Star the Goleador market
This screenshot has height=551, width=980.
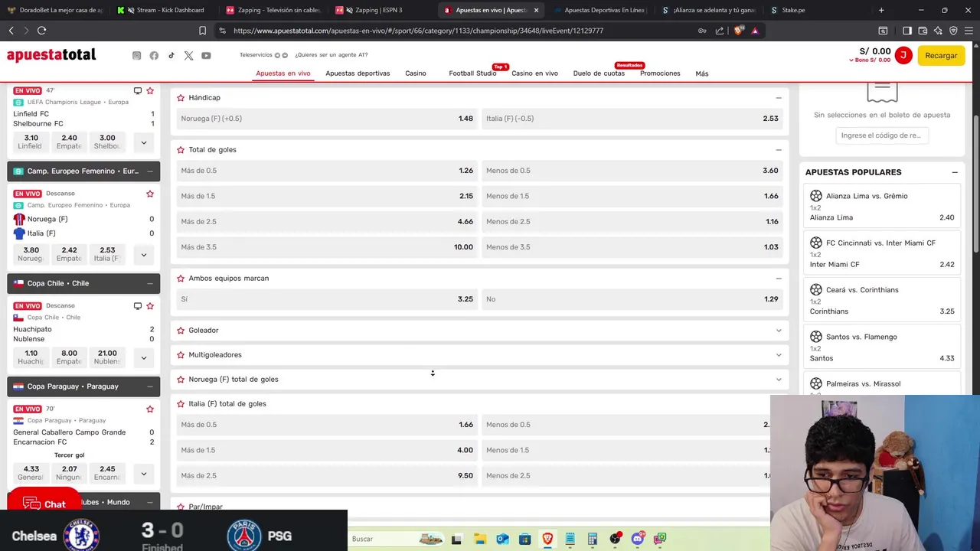(181, 330)
